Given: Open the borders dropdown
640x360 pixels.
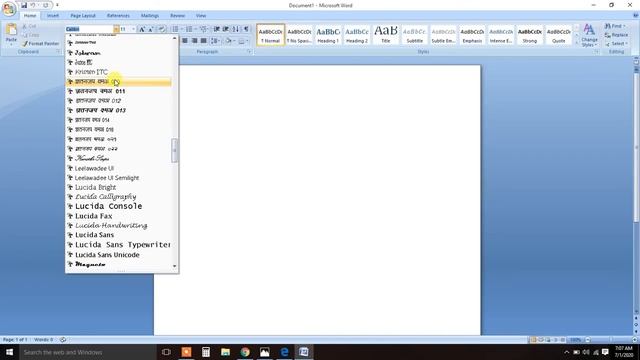Looking at the screenshot, I should [247, 40].
